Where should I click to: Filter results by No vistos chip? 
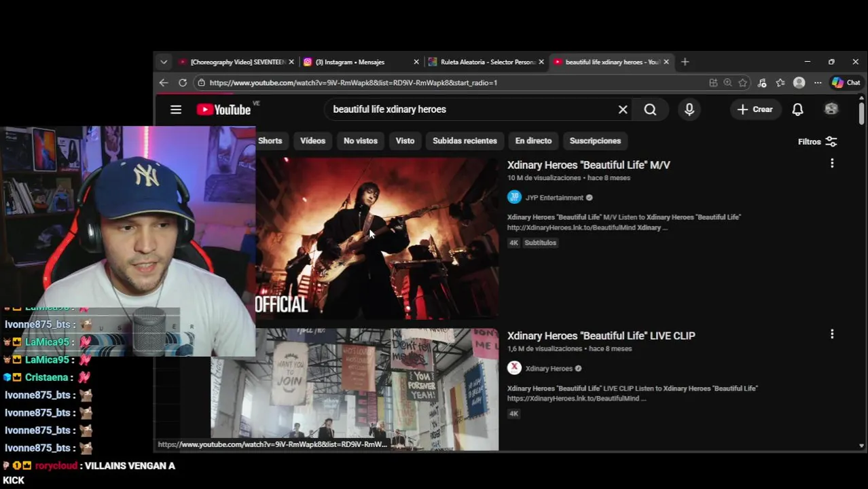pos(361,141)
